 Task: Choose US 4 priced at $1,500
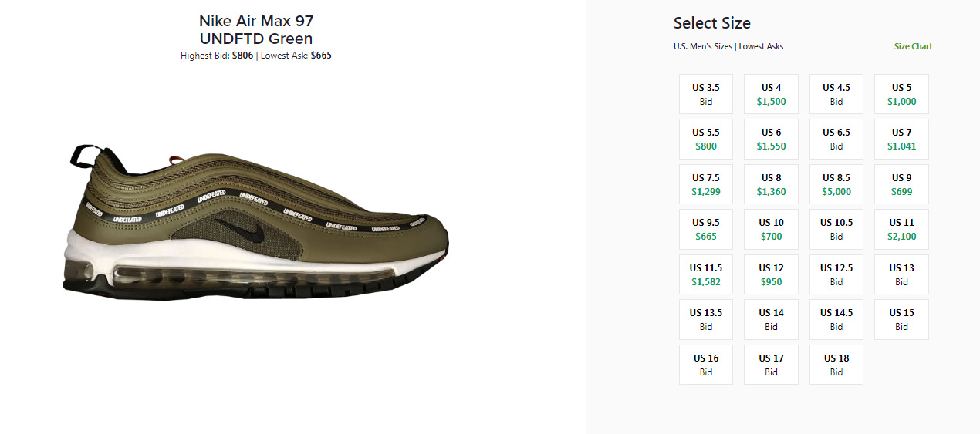[x=771, y=94]
